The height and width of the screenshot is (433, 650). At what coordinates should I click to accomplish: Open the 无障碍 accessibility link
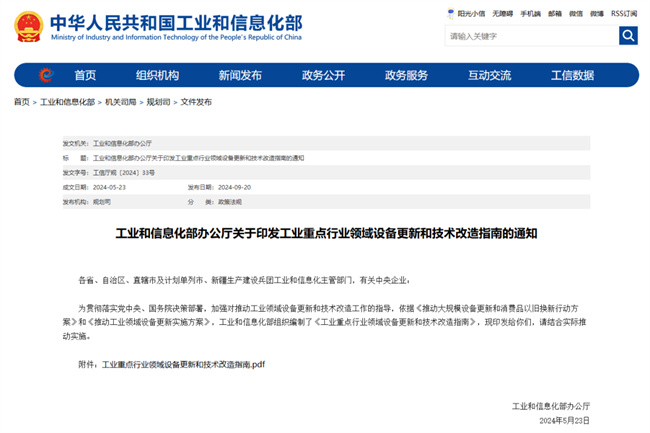502,14
